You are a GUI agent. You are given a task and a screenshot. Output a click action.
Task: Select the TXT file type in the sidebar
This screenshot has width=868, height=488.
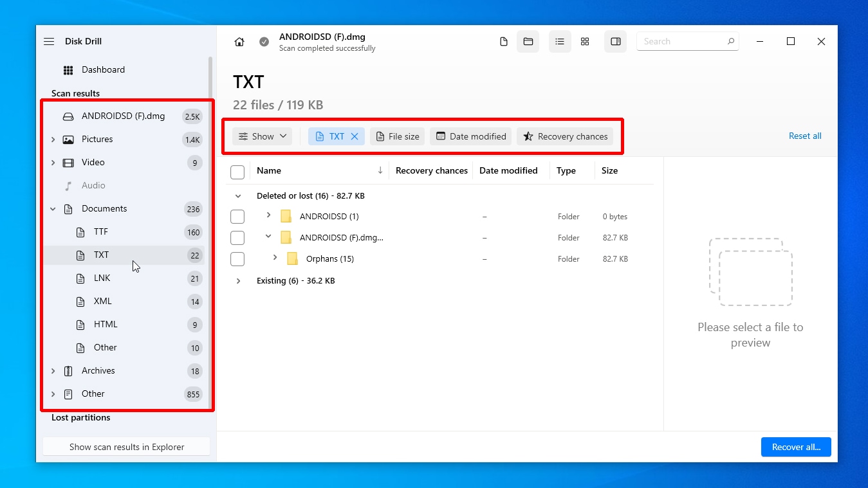[124, 255]
